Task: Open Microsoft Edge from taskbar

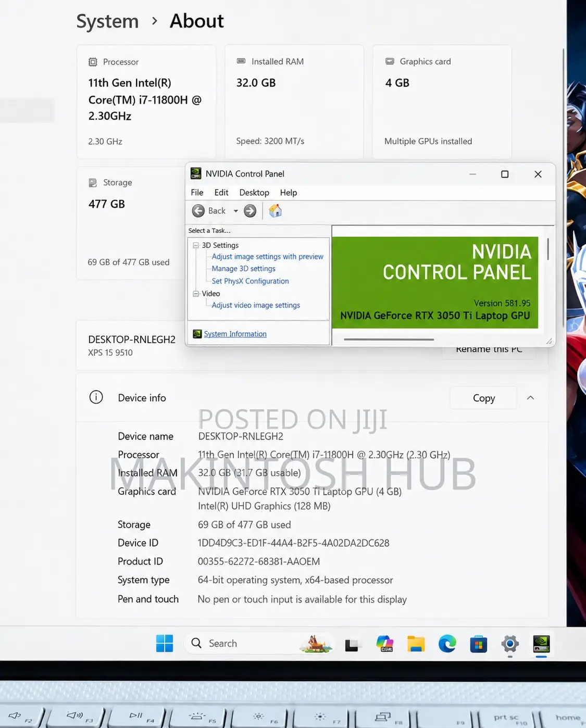Action: coord(447,644)
